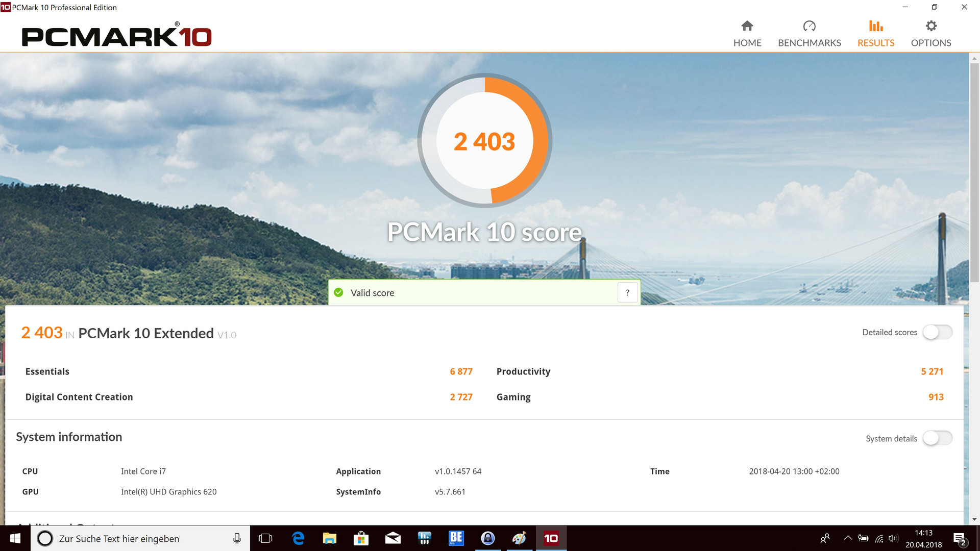980x551 pixels.
Task: Open the Windows Start menu
Action: [15, 538]
